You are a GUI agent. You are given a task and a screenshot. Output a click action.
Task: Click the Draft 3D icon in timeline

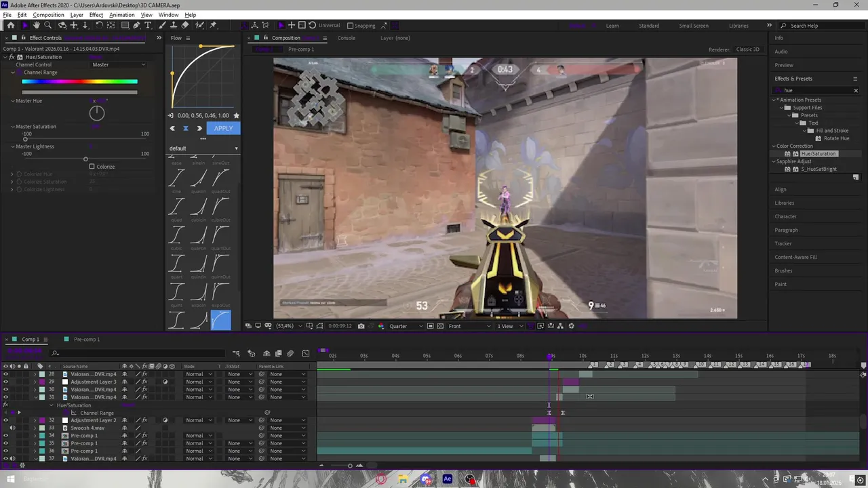click(252, 353)
